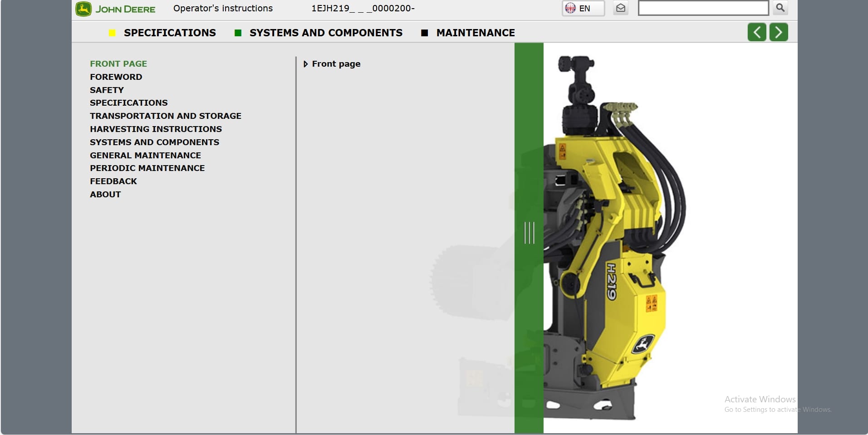This screenshot has height=435, width=868.
Task: Focus the search input field
Action: [703, 8]
